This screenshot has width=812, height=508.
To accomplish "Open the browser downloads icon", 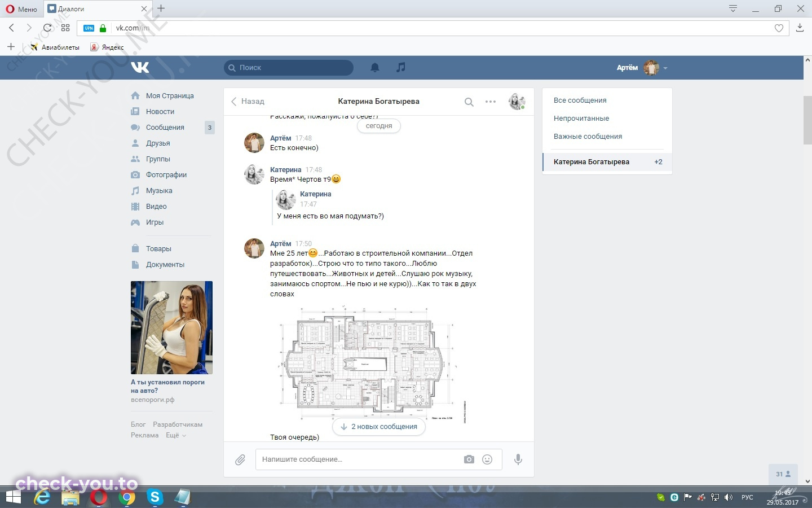I will [x=800, y=28].
